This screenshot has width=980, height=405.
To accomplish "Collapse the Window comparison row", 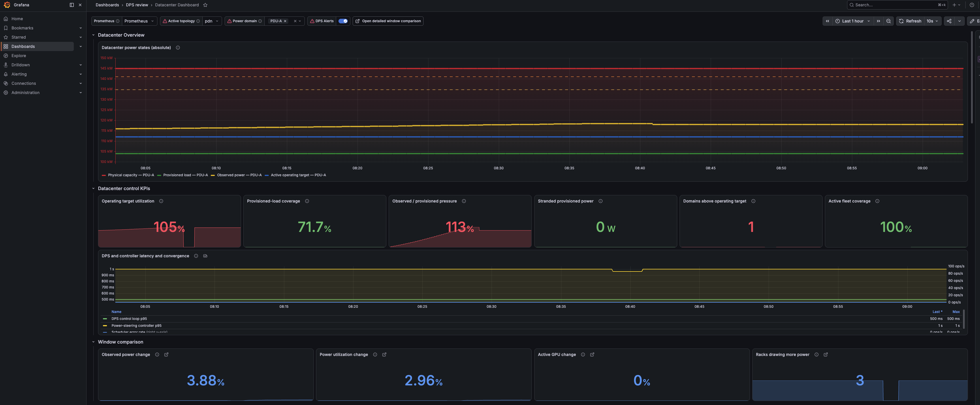I will click(93, 342).
